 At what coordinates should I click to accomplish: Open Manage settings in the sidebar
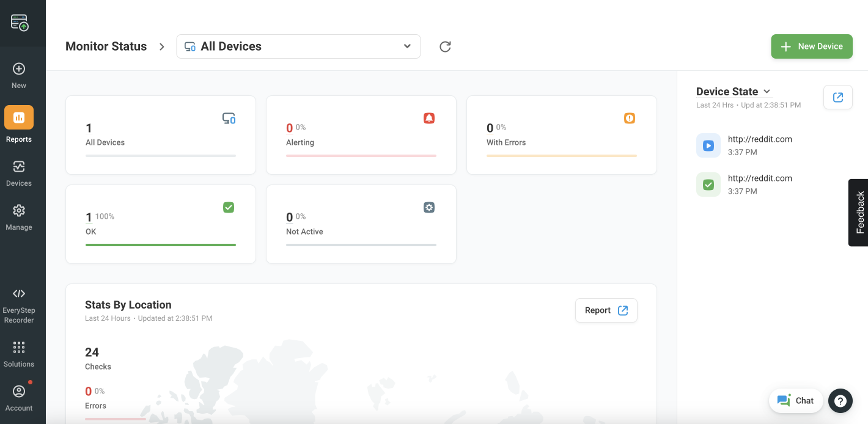pyautogui.click(x=18, y=217)
